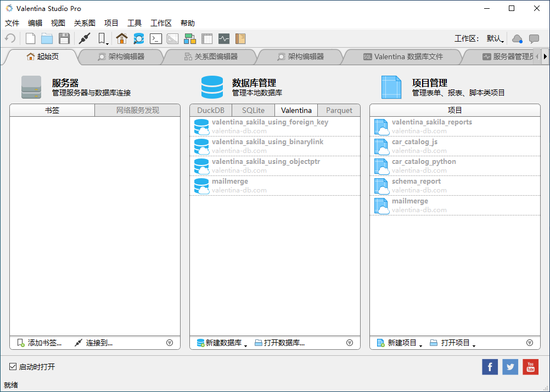Open the bookmark dropdown in toolbar

click(x=103, y=38)
